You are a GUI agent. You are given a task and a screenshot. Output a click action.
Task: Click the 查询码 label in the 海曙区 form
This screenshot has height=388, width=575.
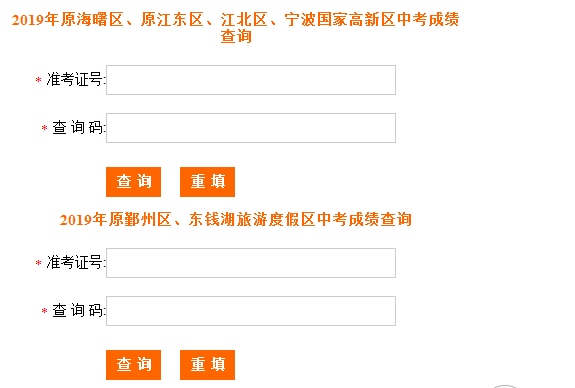[x=78, y=128]
